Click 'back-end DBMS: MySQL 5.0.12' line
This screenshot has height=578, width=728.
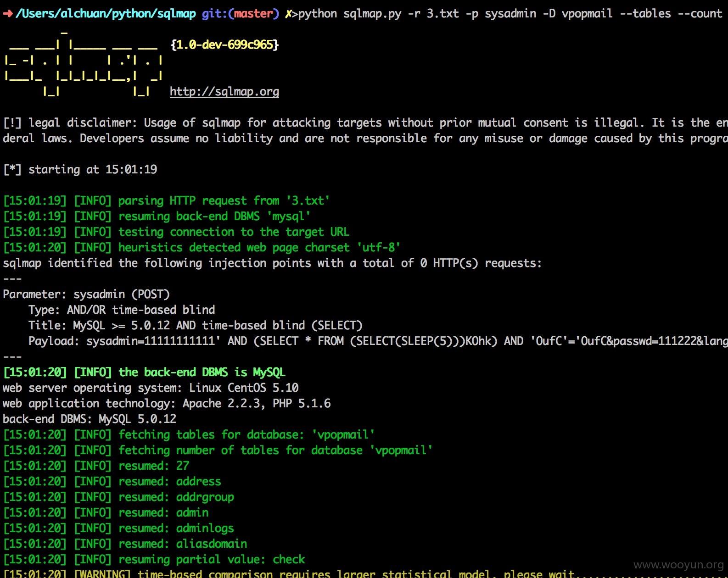coord(90,419)
